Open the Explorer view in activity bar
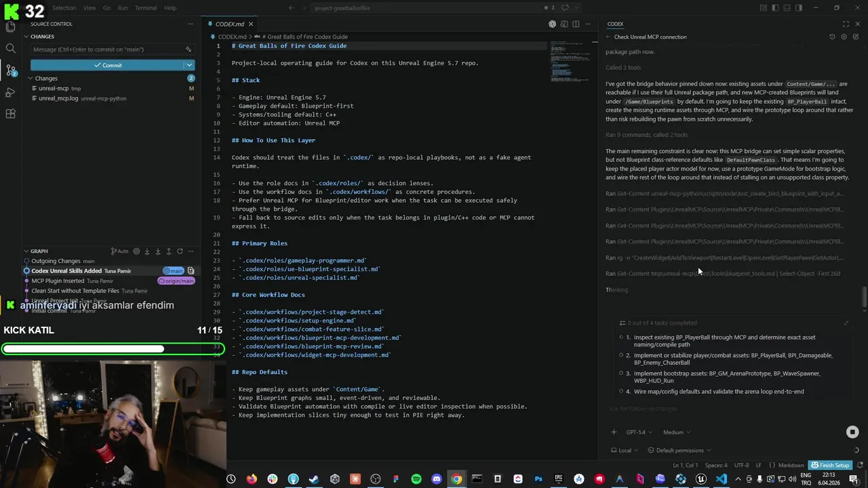This screenshot has height=488, width=868. [x=10, y=27]
